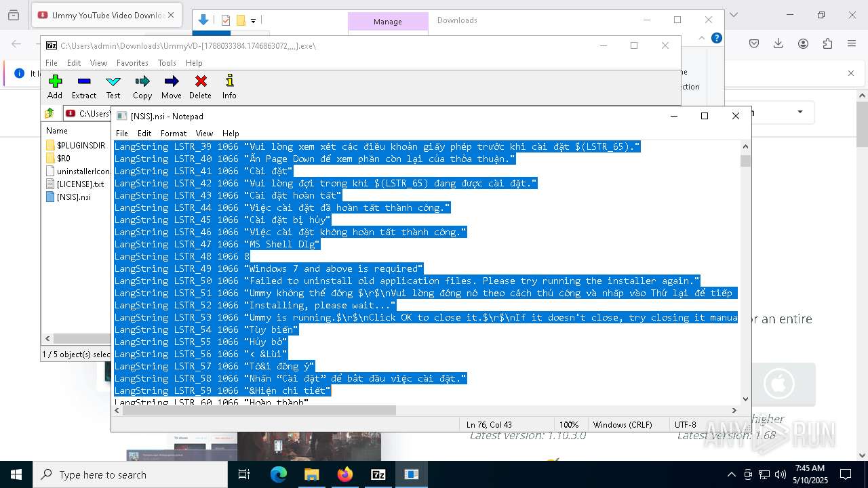The height and width of the screenshot is (488, 868).
Task: Open 7-Zip Help menu
Action: pos(194,63)
